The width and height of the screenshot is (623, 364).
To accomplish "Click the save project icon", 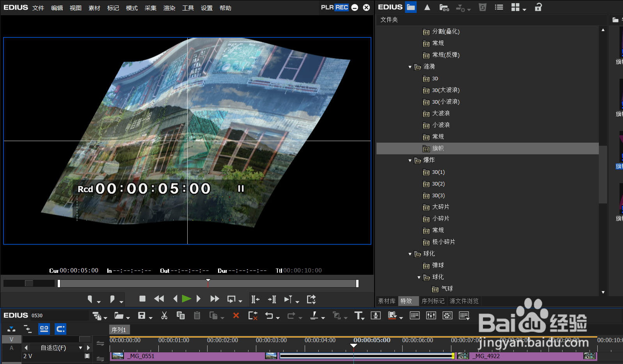I will tap(142, 316).
